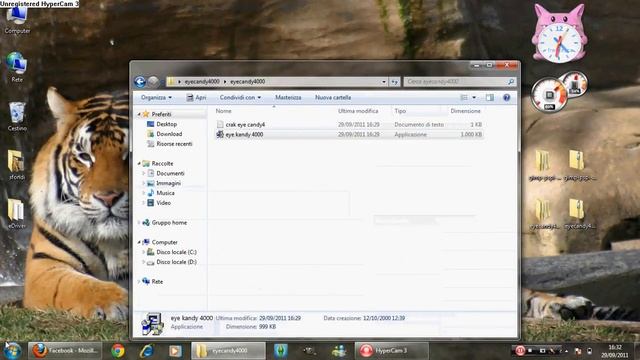This screenshot has height=360, width=640.
Task: Sort by the Tipo column header
Action: [x=400, y=111]
